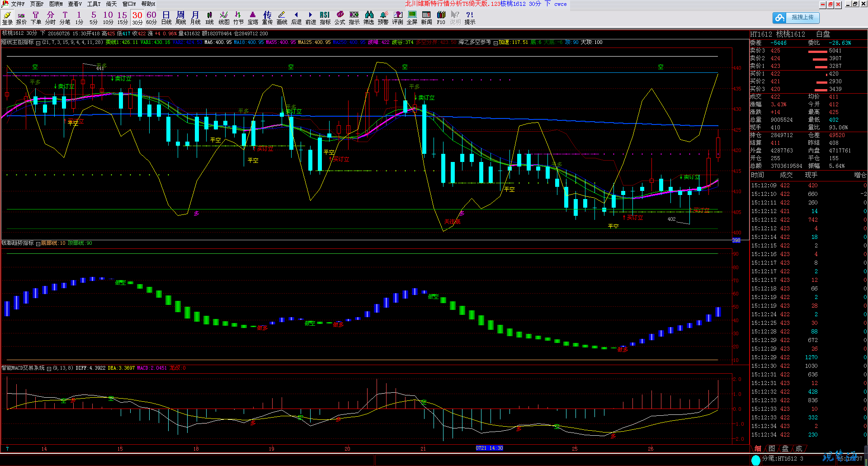This screenshot has height=466, width=868.
Task: Open the RSI 指标 indicator icon
Action: [325, 18]
